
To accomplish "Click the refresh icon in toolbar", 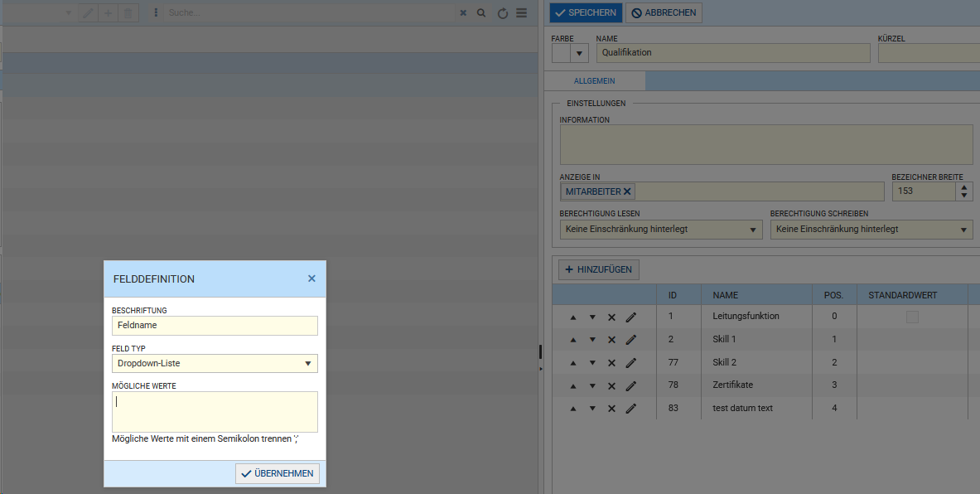I will pos(503,13).
